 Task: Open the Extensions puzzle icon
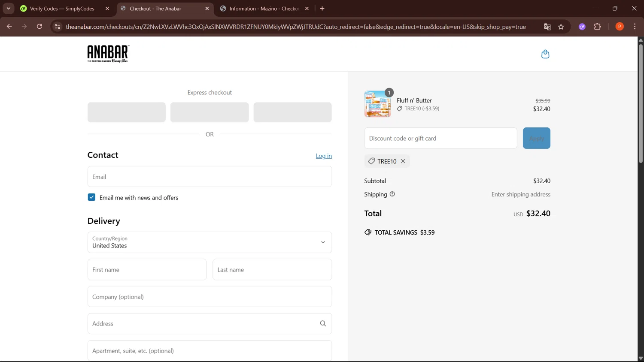coord(597,27)
